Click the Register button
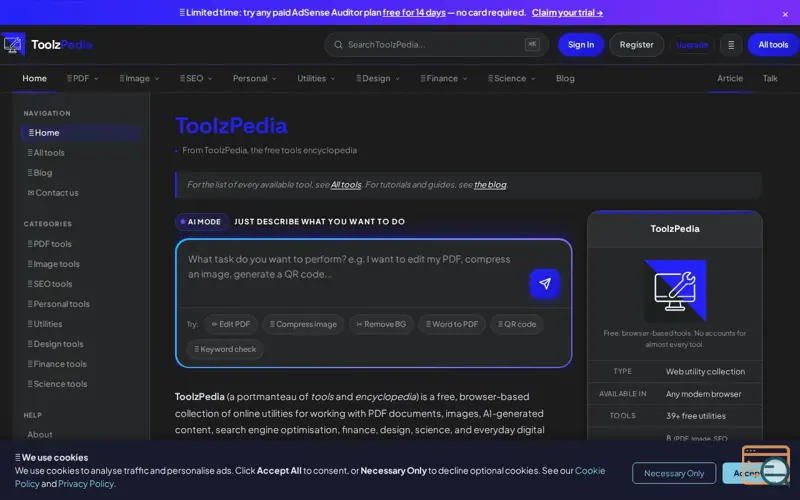This screenshot has width=800, height=500. pos(636,45)
